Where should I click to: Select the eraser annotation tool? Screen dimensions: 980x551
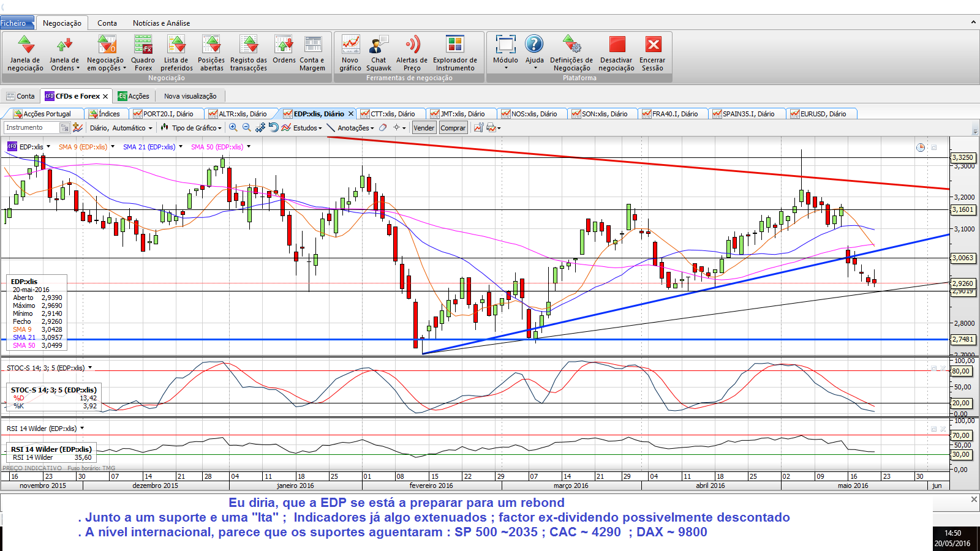click(383, 127)
